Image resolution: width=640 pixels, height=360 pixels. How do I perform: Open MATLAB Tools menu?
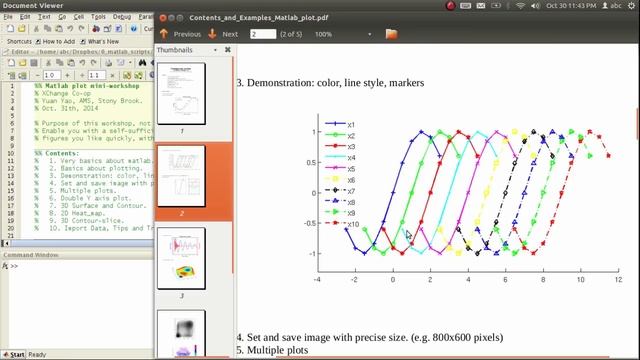(x=98, y=17)
